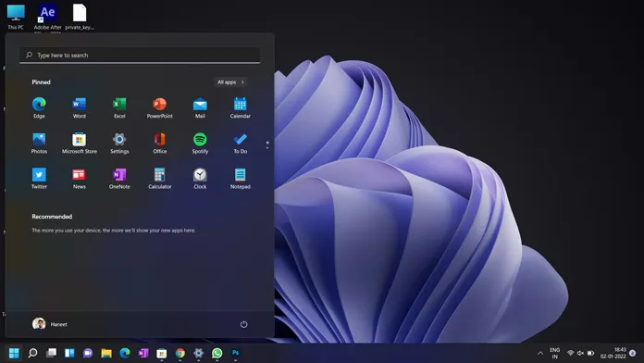
Task: Open the Calculator app
Action: click(x=160, y=179)
